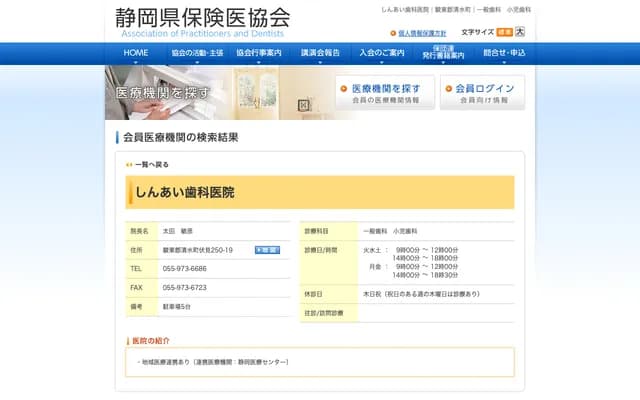
Task: Click the 医療機関を探す banner image
Action: pos(215,93)
